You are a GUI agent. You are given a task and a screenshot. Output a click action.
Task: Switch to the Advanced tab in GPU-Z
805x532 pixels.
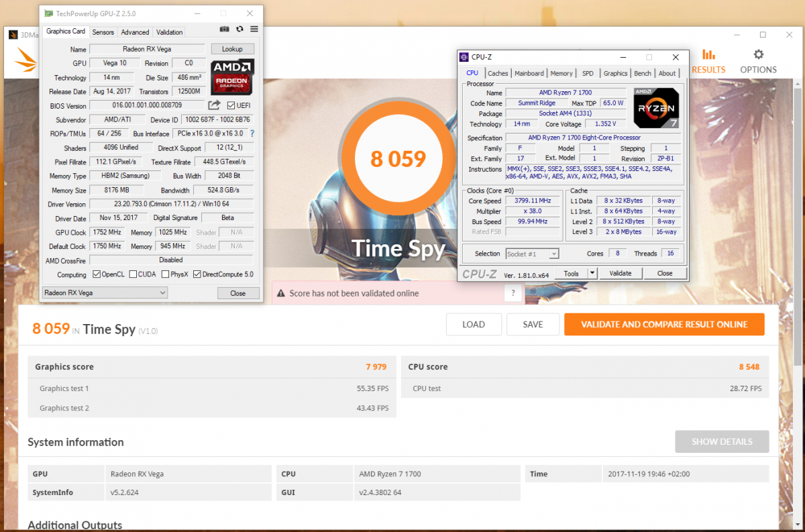point(135,32)
